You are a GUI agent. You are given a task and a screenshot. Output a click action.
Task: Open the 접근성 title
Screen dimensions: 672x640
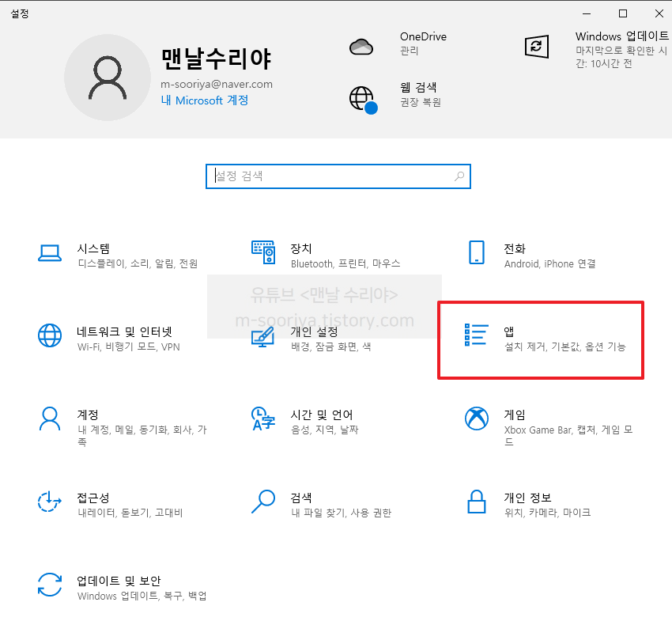pyautogui.click(x=93, y=498)
